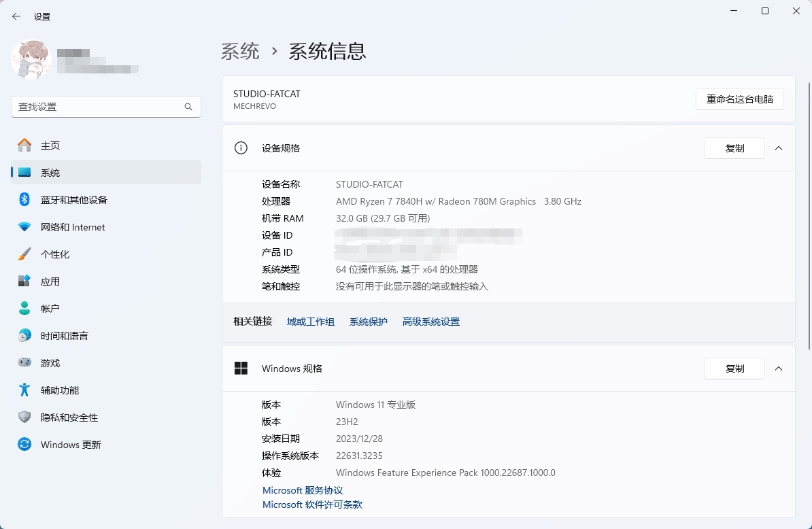Image resolution: width=812 pixels, height=529 pixels.
Task: Open 隐私和安全性 settings
Action: [105, 417]
